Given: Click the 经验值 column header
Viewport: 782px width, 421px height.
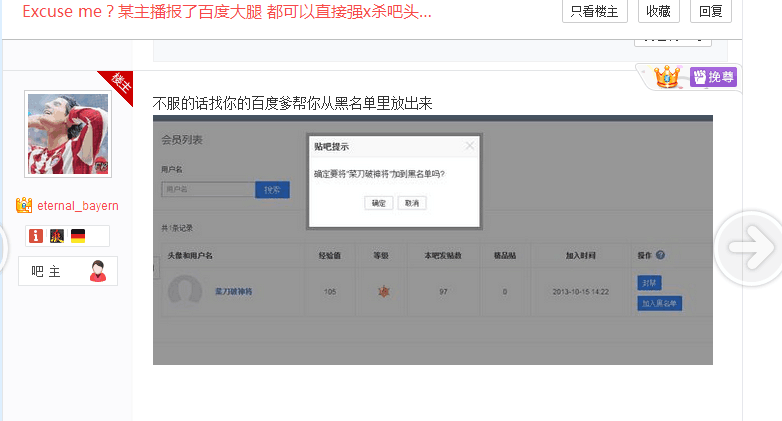Looking at the screenshot, I should pos(330,255).
